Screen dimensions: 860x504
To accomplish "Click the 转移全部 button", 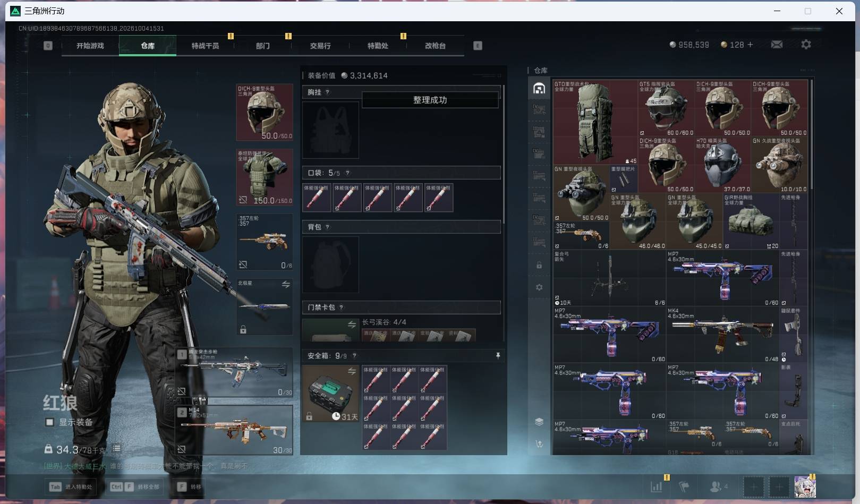I will (134, 486).
